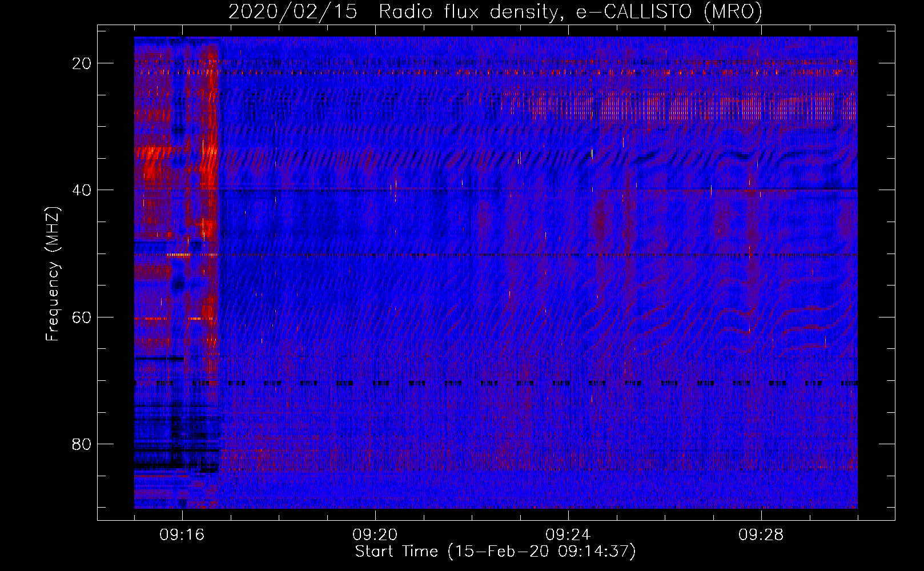Click the 20 MHz frequency tick label

[82, 63]
